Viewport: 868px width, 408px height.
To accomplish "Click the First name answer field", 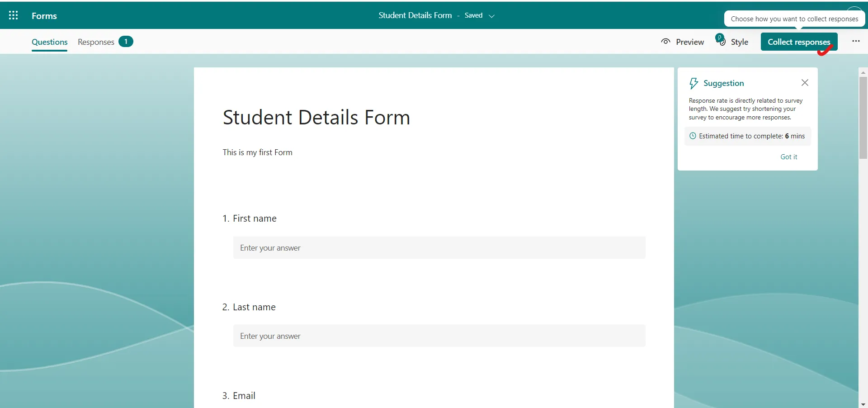I will click(438, 247).
